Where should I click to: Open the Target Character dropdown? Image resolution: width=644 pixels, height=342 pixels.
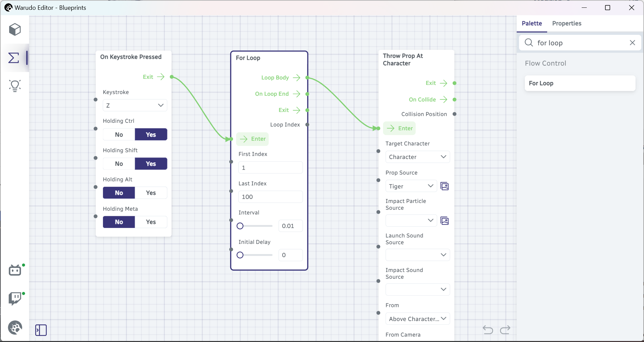[417, 157]
